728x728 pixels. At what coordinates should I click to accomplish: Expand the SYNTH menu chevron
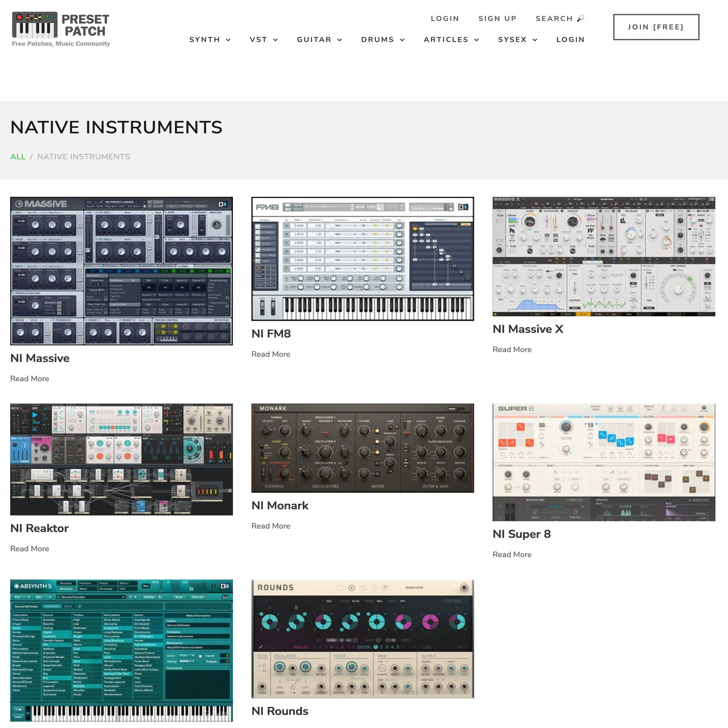[228, 40]
